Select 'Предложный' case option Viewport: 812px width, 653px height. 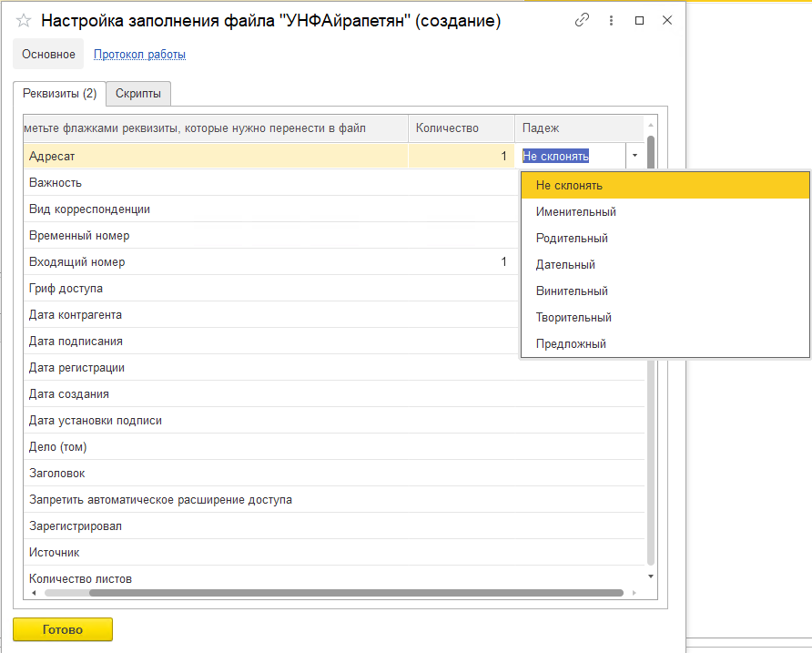coord(571,344)
